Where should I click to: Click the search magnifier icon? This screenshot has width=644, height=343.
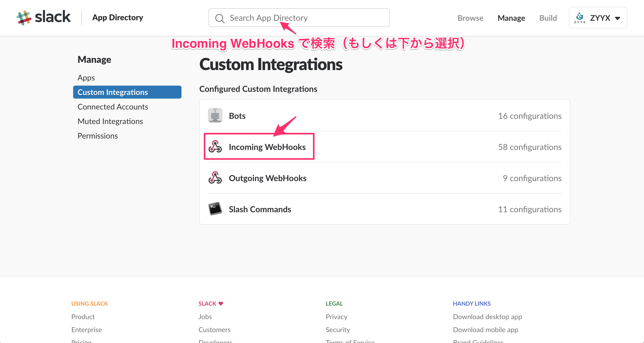[x=220, y=18]
